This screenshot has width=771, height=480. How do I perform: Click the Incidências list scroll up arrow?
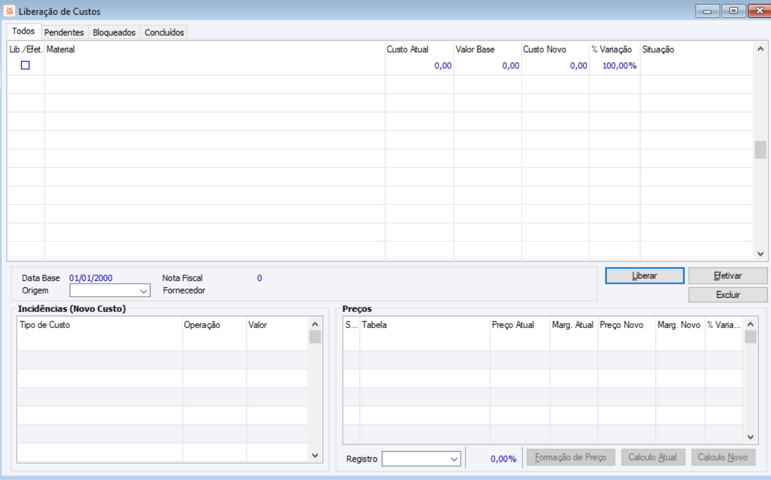click(315, 324)
